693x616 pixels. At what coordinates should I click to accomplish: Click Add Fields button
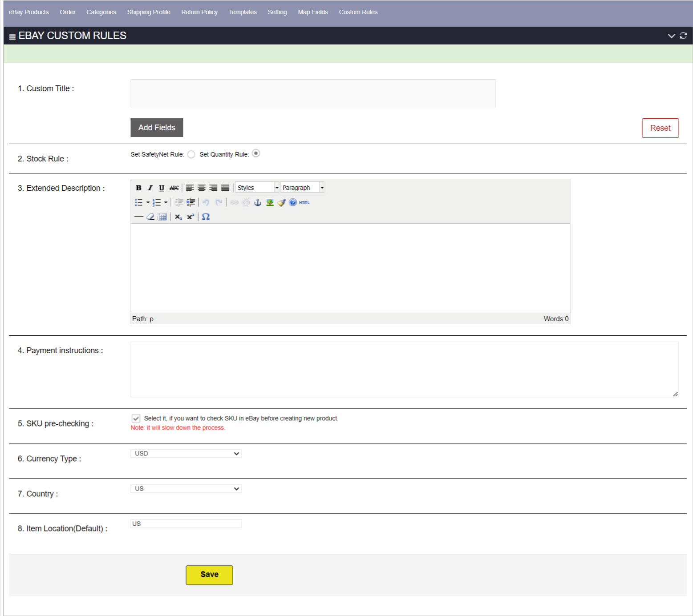click(157, 128)
